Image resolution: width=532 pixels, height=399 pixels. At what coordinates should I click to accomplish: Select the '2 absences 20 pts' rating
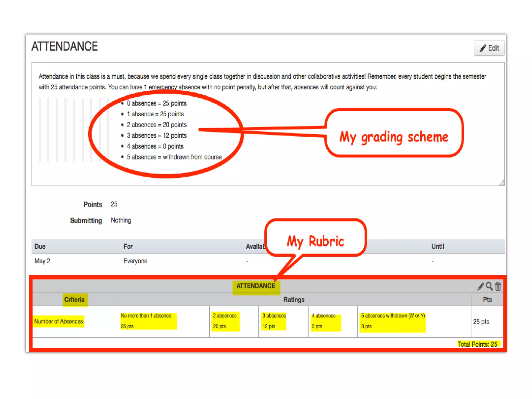click(225, 321)
